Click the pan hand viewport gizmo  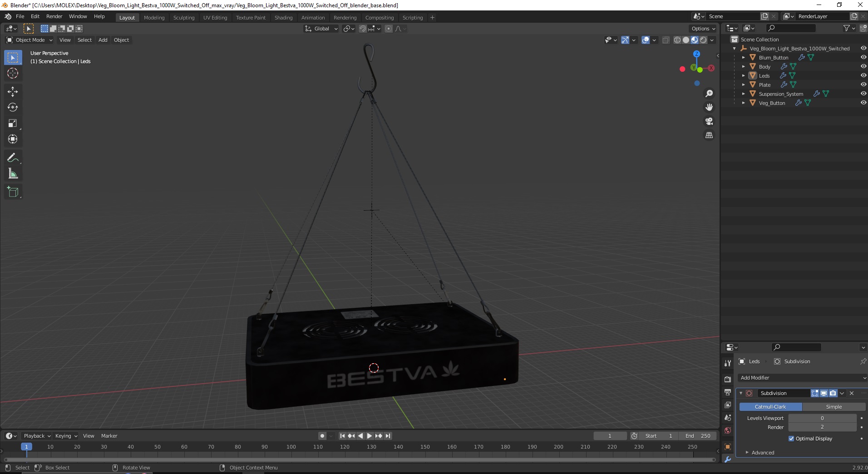pos(709,108)
